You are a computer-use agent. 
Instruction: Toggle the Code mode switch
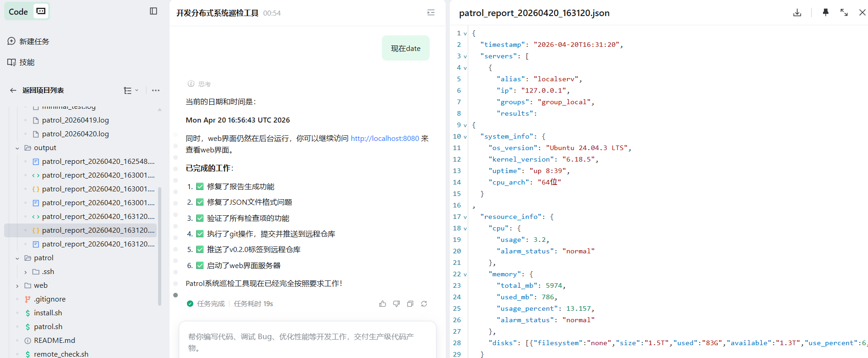point(41,11)
